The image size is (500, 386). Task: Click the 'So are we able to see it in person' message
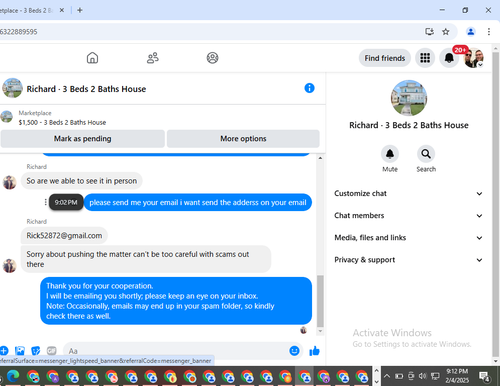[x=82, y=181]
